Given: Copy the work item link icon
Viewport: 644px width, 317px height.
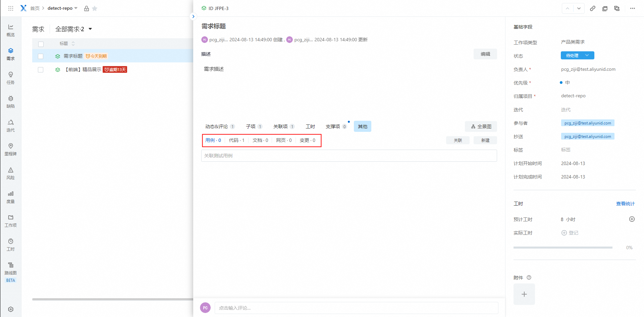Looking at the screenshot, I should [593, 8].
